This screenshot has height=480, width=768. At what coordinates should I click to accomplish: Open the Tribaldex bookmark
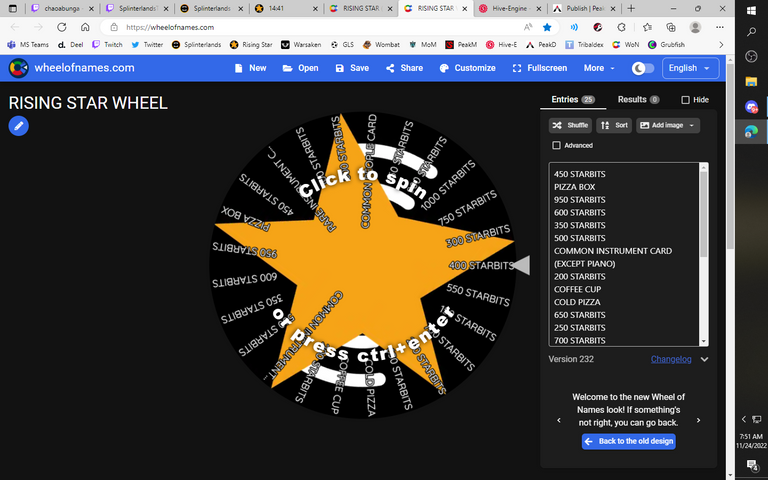coord(584,45)
